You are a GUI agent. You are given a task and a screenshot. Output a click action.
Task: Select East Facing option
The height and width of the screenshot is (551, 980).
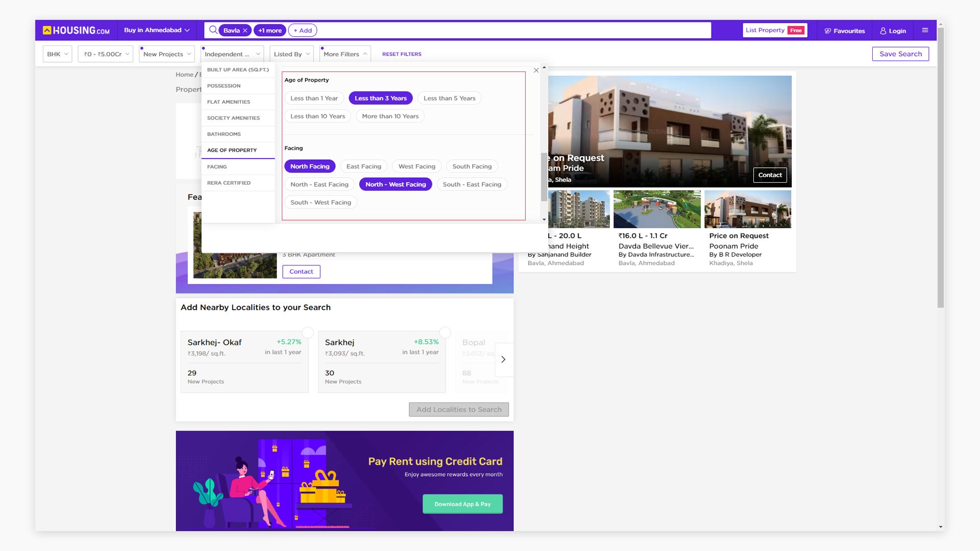coord(363,166)
